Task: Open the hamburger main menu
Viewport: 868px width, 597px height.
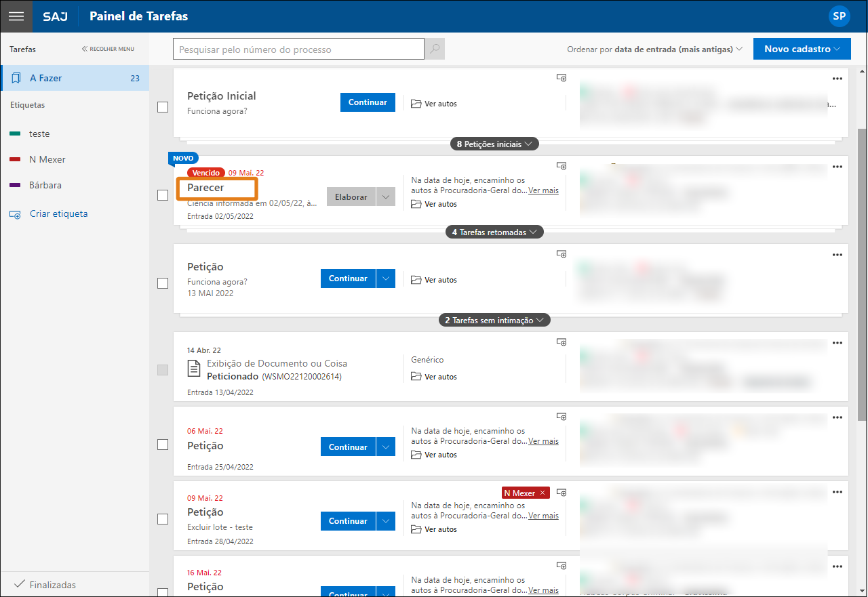Action: 16,16
